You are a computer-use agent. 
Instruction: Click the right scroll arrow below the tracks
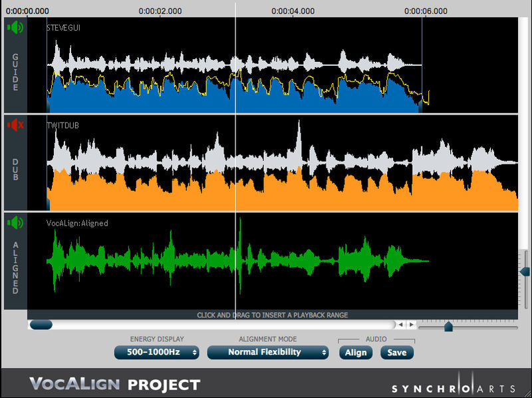pyautogui.click(x=412, y=325)
